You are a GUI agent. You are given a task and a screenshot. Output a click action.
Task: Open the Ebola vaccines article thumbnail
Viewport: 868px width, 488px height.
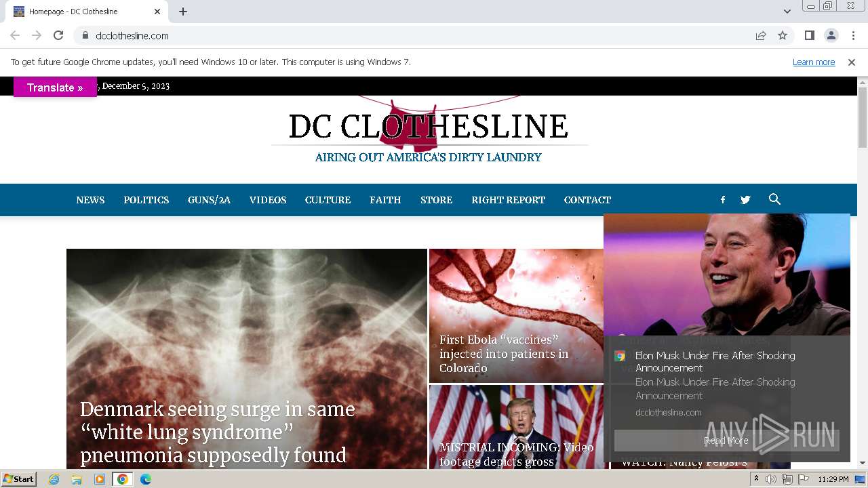(x=516, y=316)
